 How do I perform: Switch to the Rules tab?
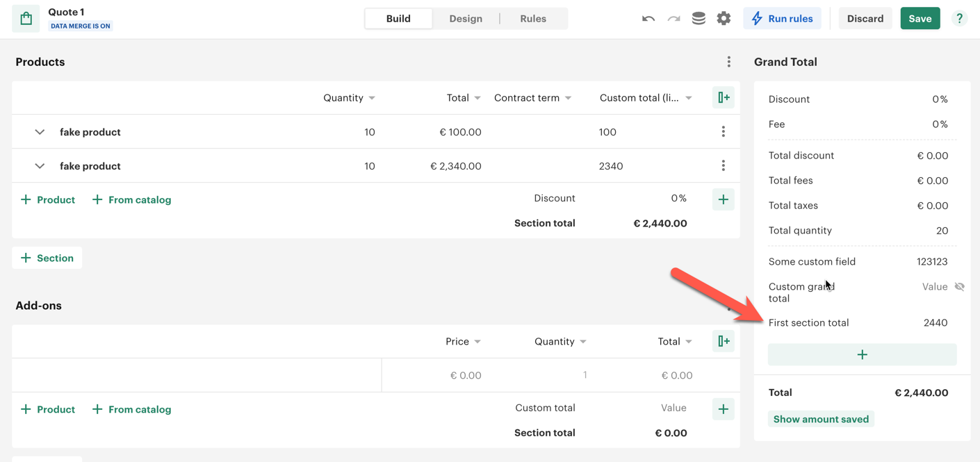532,19
